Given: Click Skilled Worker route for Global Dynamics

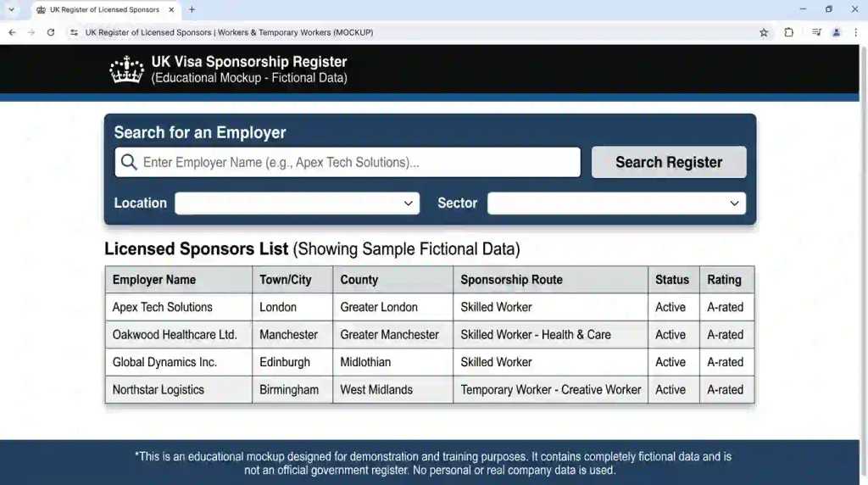Looking at the screenshot, I should coord(550,362).
